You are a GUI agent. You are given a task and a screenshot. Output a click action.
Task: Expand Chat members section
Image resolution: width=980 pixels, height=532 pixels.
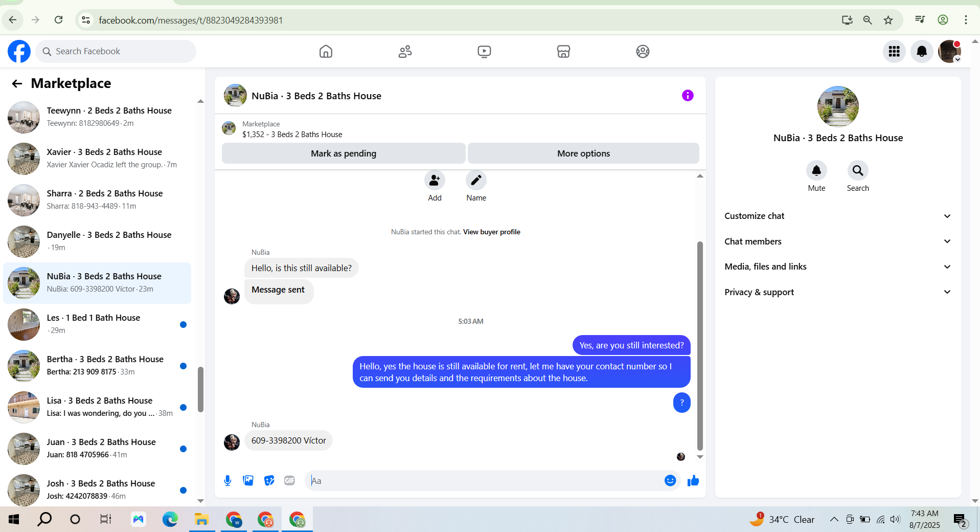(x=838, y=241)
